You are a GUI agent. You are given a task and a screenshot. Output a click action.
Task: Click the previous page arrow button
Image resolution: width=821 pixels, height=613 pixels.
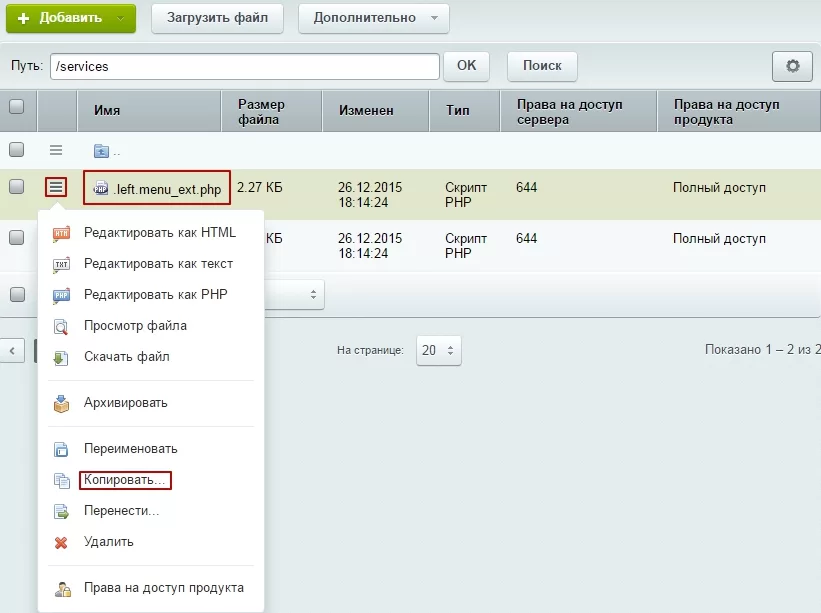[12, 350]
